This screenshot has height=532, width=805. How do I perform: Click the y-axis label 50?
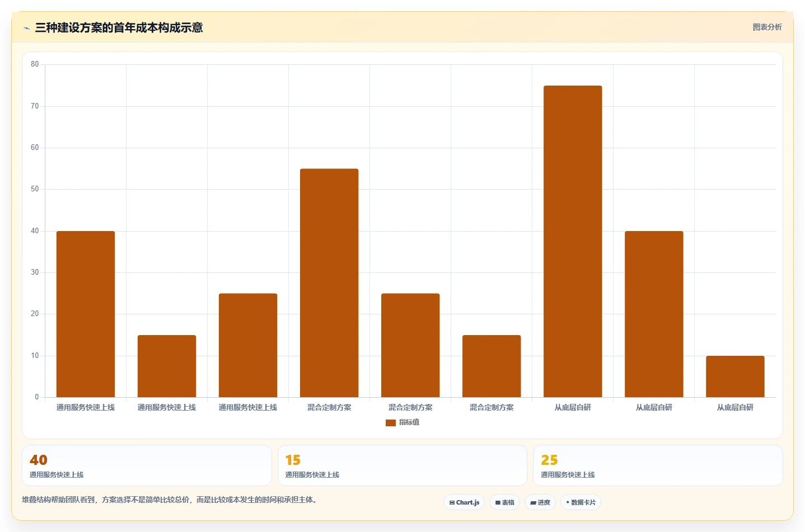click(x=35, y=189)
